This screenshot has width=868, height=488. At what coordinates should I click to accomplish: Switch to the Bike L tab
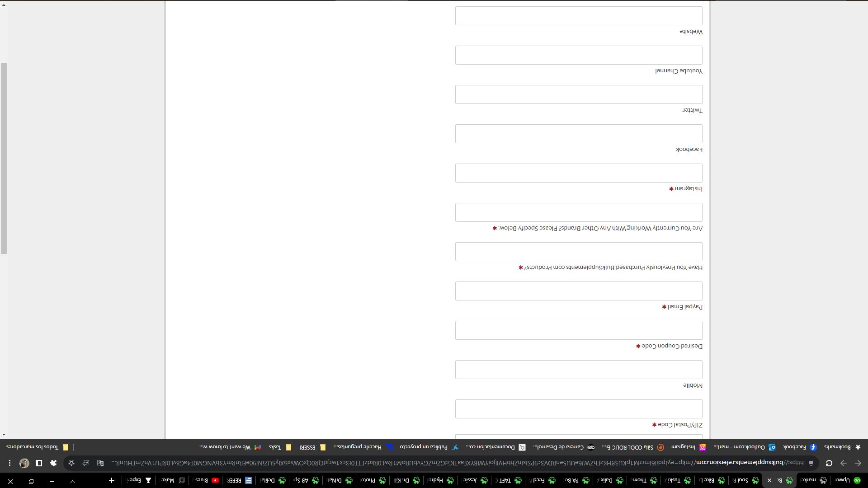point(711,480)
